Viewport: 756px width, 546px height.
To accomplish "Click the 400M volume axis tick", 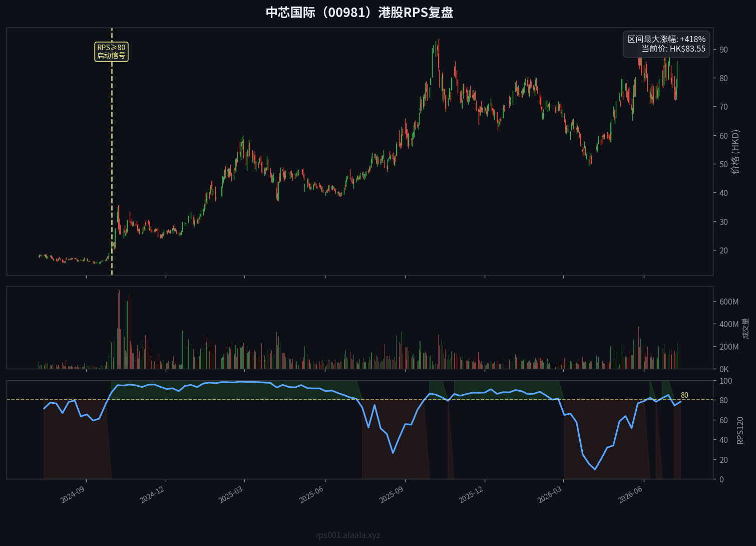I will coord(729,324).
